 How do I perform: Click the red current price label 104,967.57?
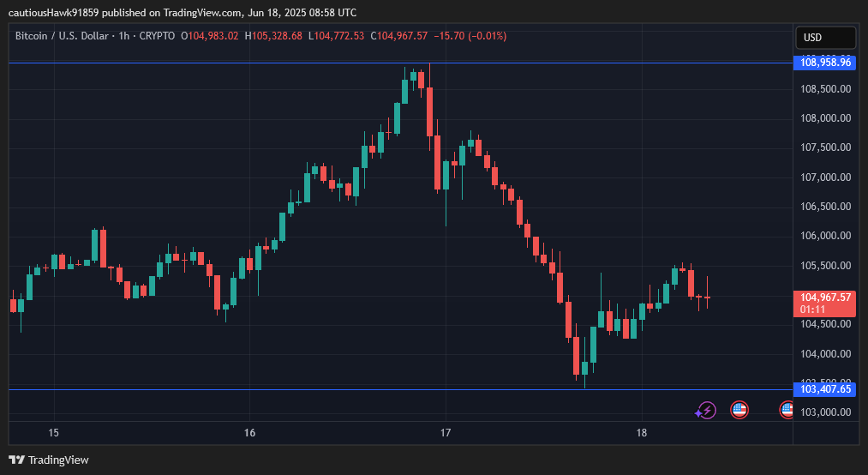click(826, 298)
